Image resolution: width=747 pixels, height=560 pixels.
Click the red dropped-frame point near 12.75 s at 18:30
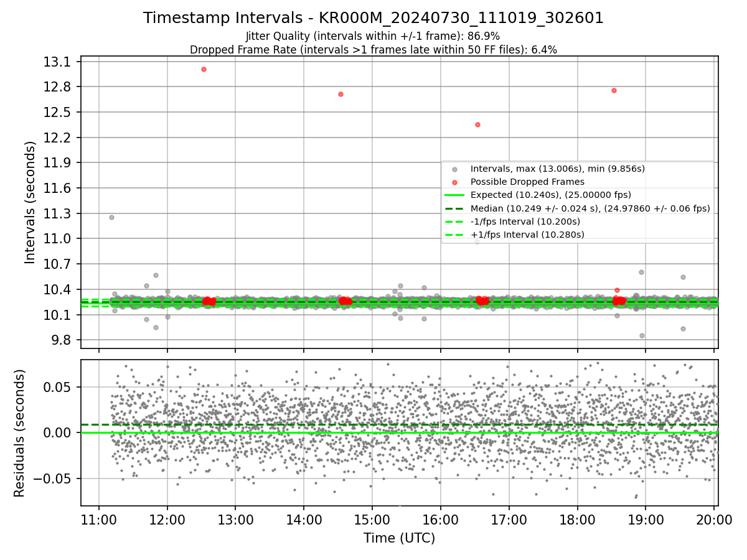point(614,90)
